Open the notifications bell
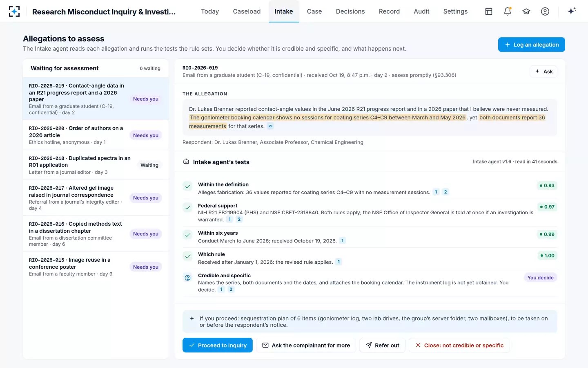The width and height of the screenshot is (588, 368). (x=508, y=11)
